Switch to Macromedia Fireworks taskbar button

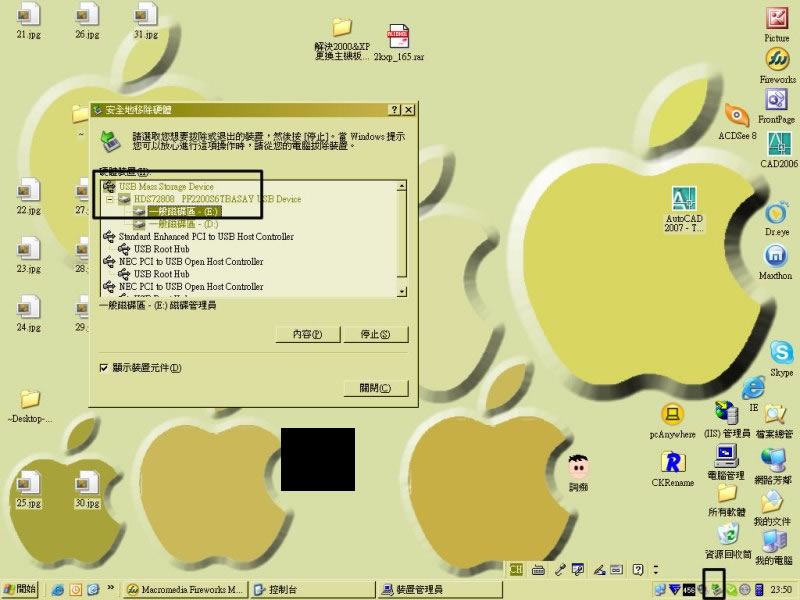186,590
